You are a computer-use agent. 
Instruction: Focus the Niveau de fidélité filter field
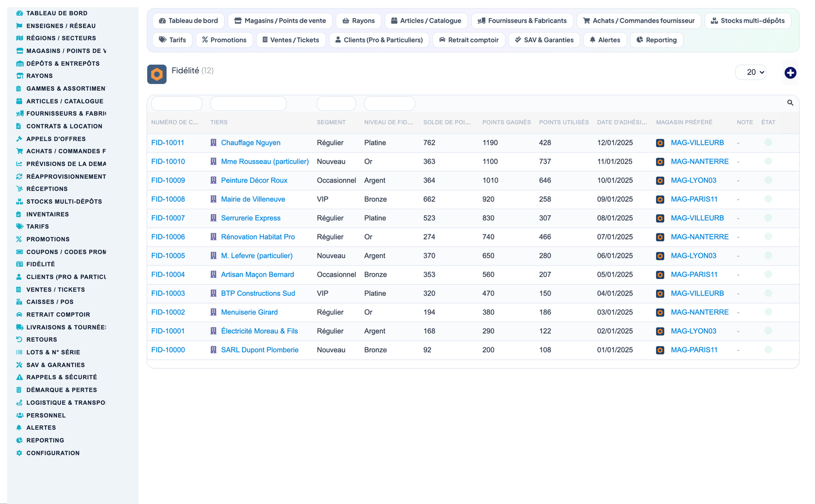click(389, 104)
